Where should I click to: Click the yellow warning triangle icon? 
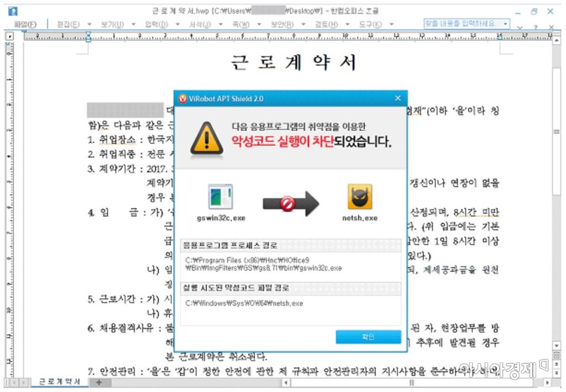click(207, 137)
